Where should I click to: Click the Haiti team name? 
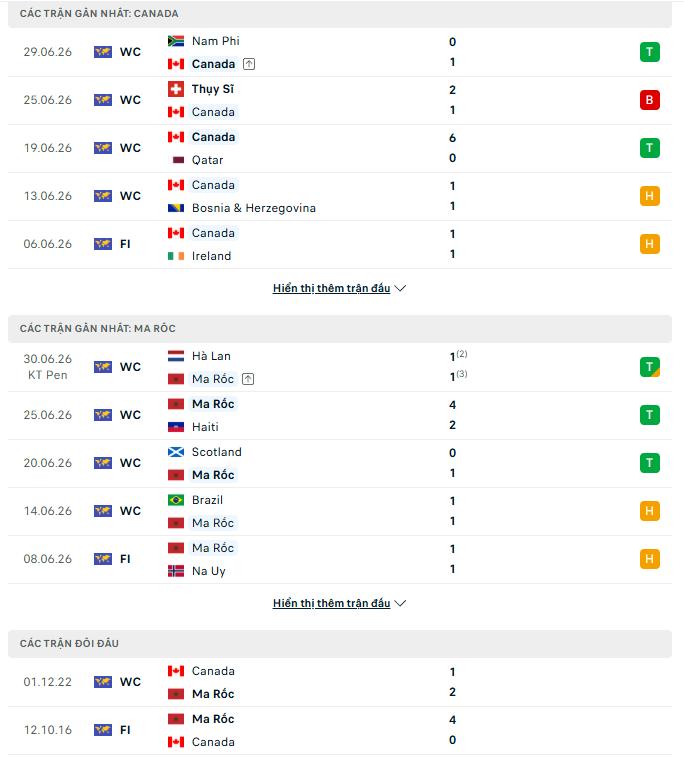[205, 427]
